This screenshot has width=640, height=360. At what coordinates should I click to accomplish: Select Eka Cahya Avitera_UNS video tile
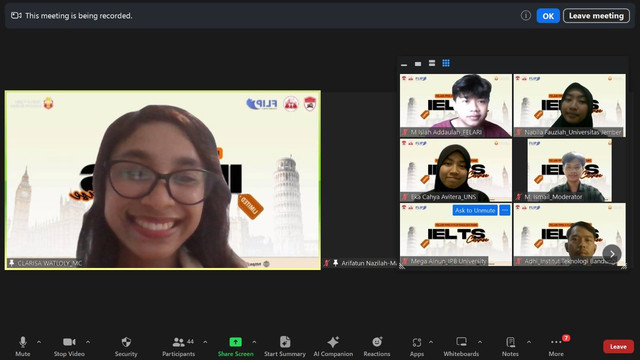coord(456,170)
